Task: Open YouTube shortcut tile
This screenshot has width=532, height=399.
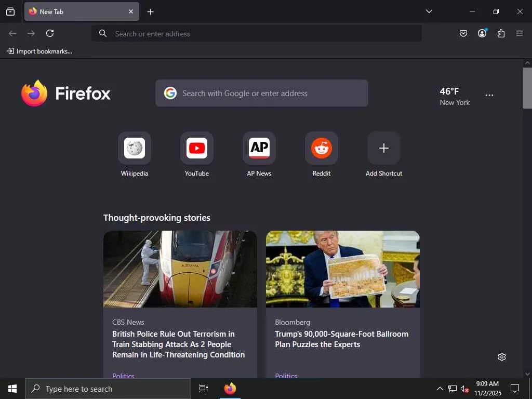Action: pyautogui.click(x=197, y=154)
